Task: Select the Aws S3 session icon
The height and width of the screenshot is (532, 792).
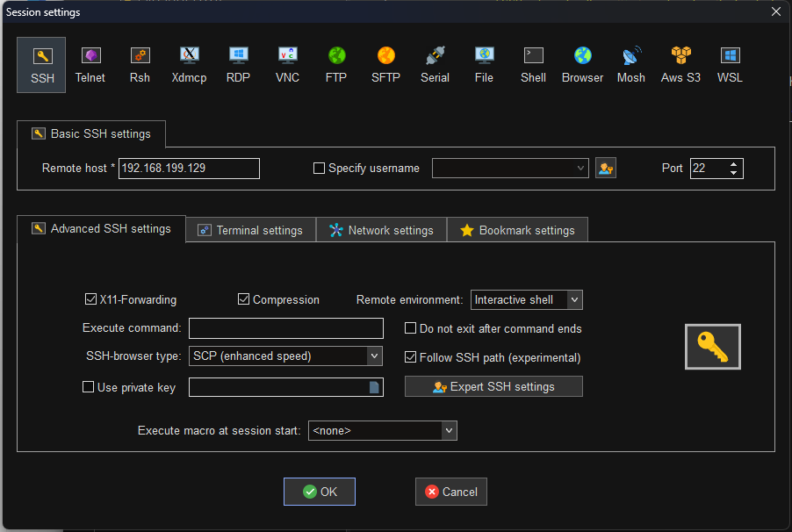Action: pyautogui.click(x=680, y=65)
